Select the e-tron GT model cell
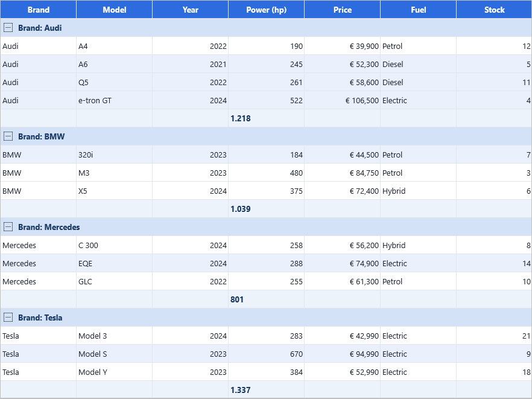 click(x=115, y=100)
